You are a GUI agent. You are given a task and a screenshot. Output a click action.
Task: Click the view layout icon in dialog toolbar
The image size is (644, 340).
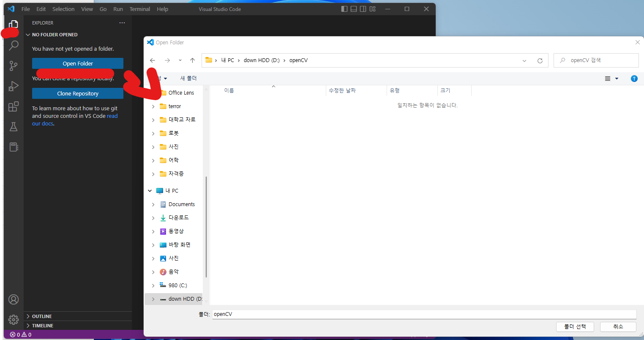pyautogui.click(x=608, y=79)
